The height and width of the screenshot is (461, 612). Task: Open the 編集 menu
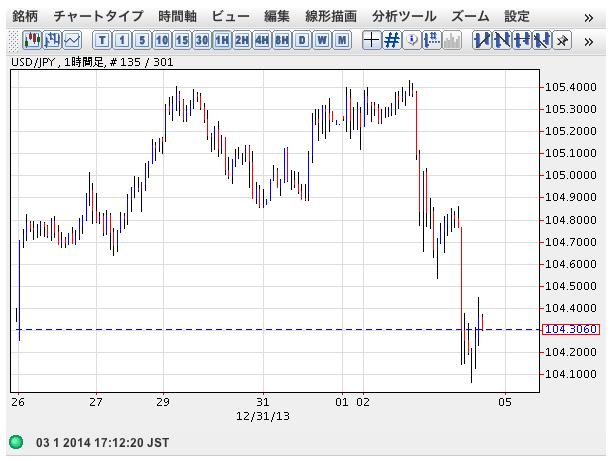[x=277, y=16]
